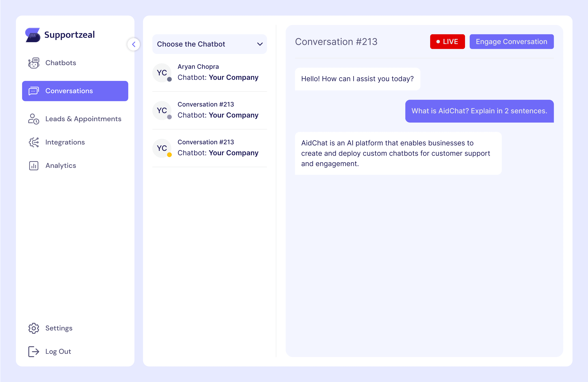Click the Leads & Appointments person icon

[34, 119]
